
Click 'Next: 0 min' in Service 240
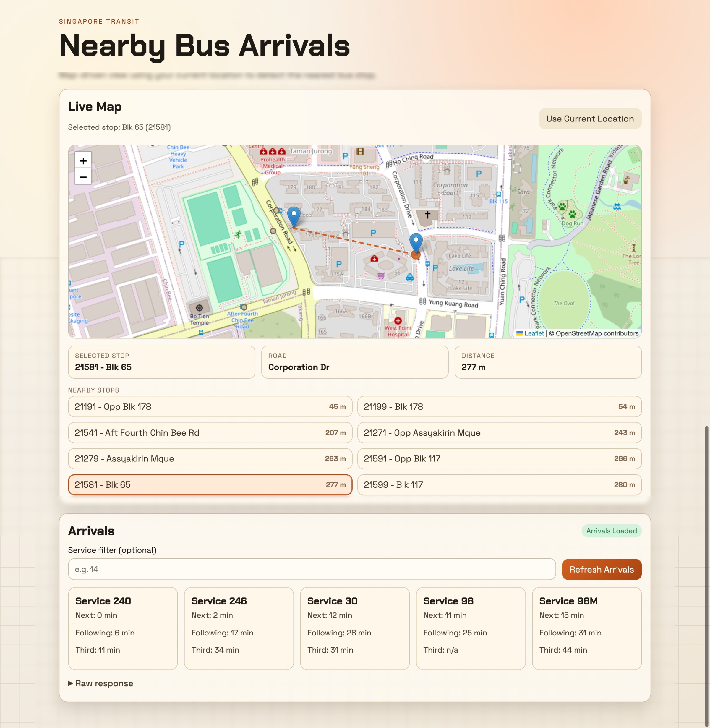(96, 615)
